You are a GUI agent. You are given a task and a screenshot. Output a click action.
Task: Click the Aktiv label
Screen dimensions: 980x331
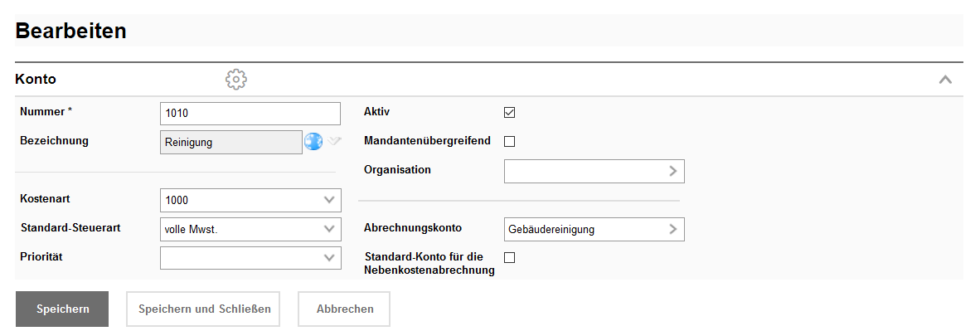(377, 111)
